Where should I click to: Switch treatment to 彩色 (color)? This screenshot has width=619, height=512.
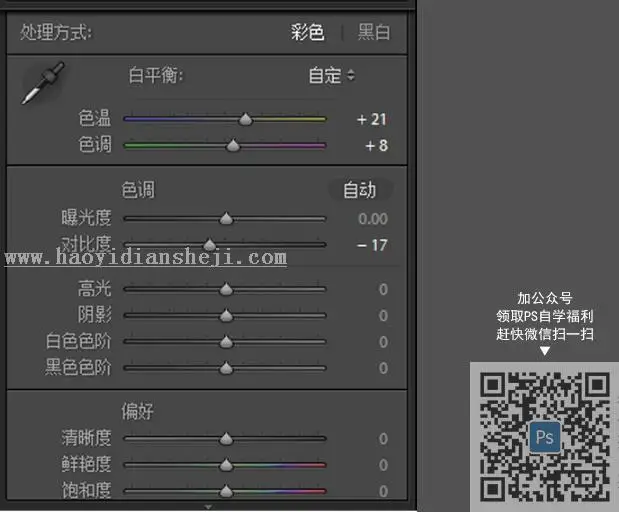pos(308,32)
